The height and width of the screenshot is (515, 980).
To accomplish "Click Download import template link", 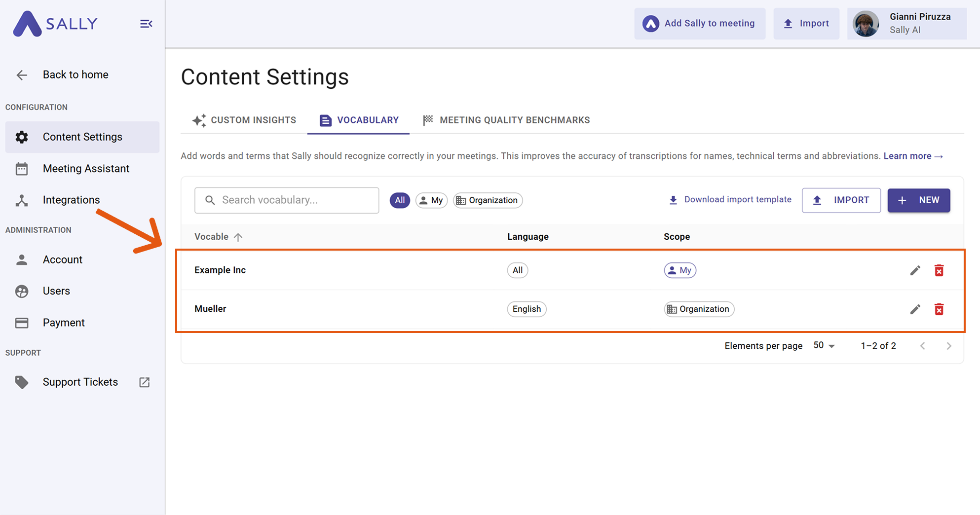I will (x=730, y=200).
